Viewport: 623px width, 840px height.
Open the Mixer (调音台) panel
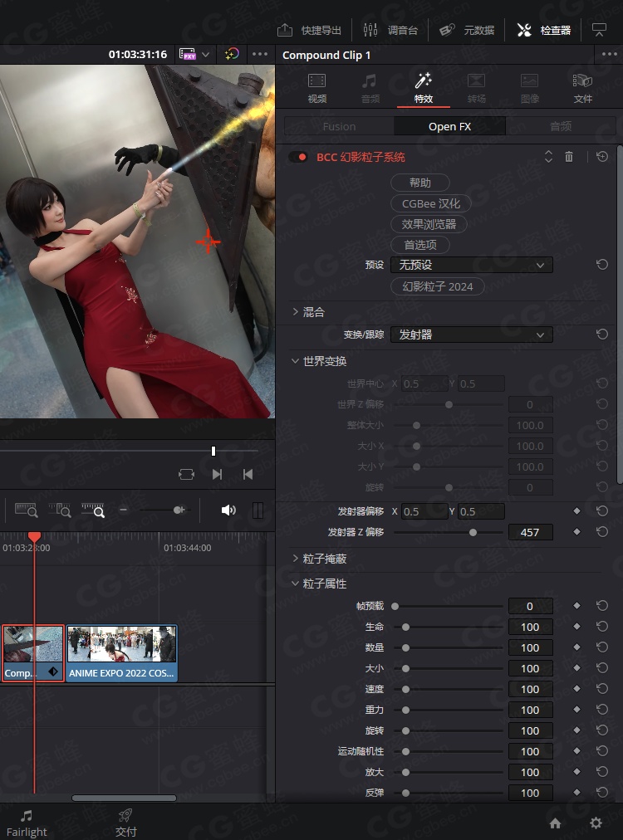390,31
